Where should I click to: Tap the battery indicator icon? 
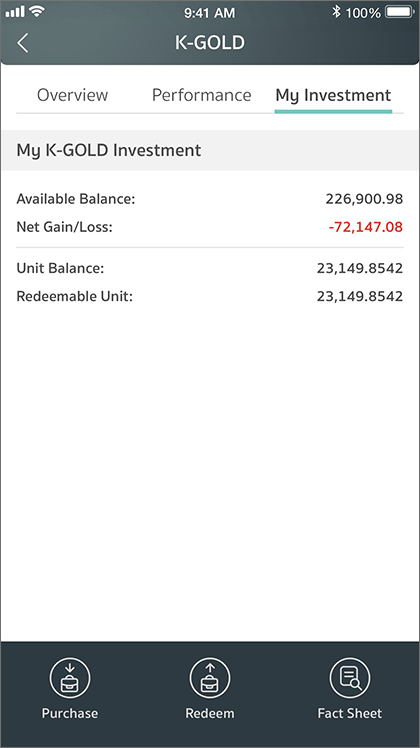pos(400,12)
